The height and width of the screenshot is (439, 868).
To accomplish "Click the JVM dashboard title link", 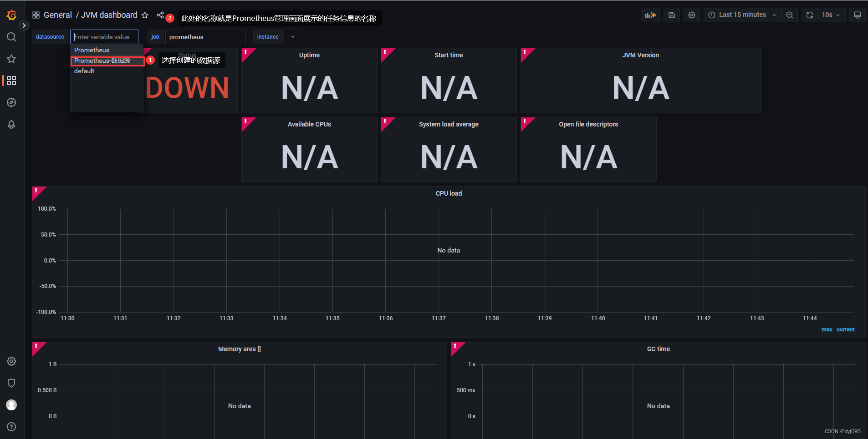I will coord(109,15).
